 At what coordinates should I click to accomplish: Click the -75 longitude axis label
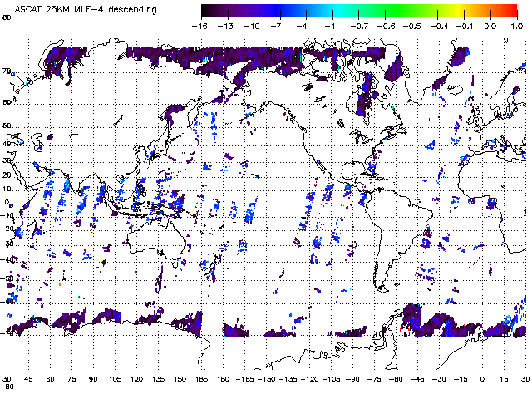click(374, 379)
